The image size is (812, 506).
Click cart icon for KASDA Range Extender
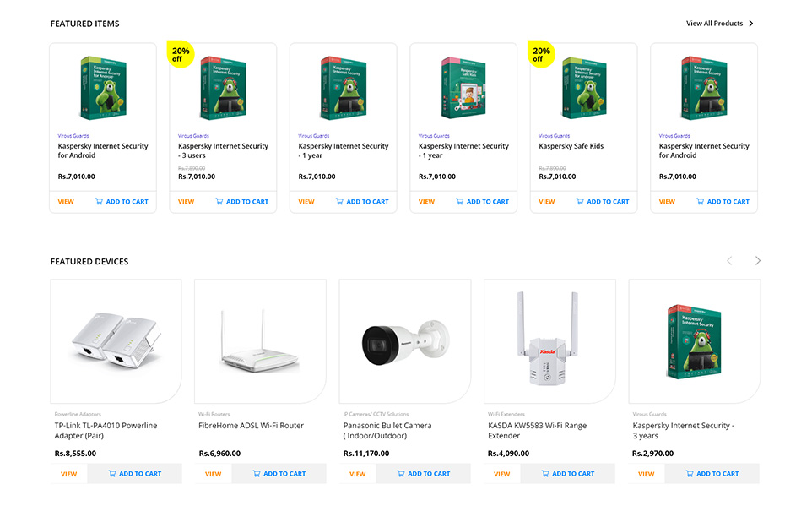tap(545, 474)
